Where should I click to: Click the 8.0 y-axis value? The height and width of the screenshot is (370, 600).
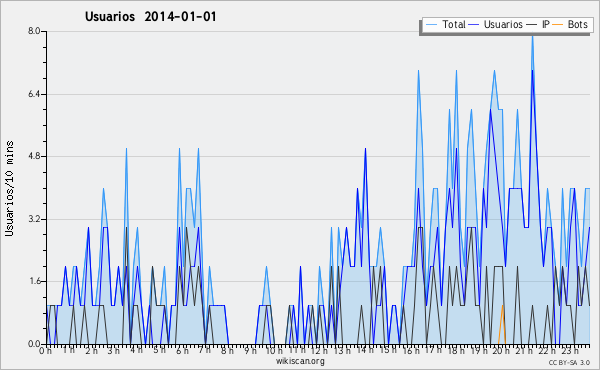pos(34,31)
